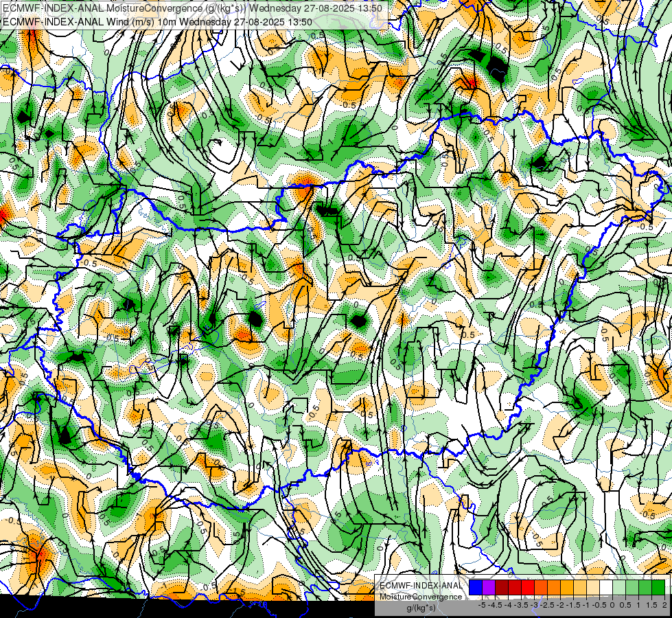Viewport: 672px width, 618px height.
Task: Click the legend tick value '-3.5'
Action: pos(521,605)
